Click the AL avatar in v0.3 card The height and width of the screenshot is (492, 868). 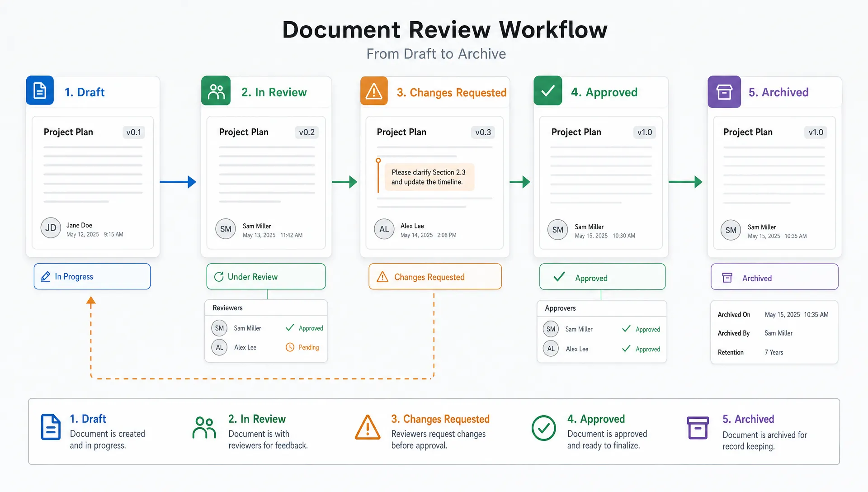pyautogui.click(x=384, y=229)
